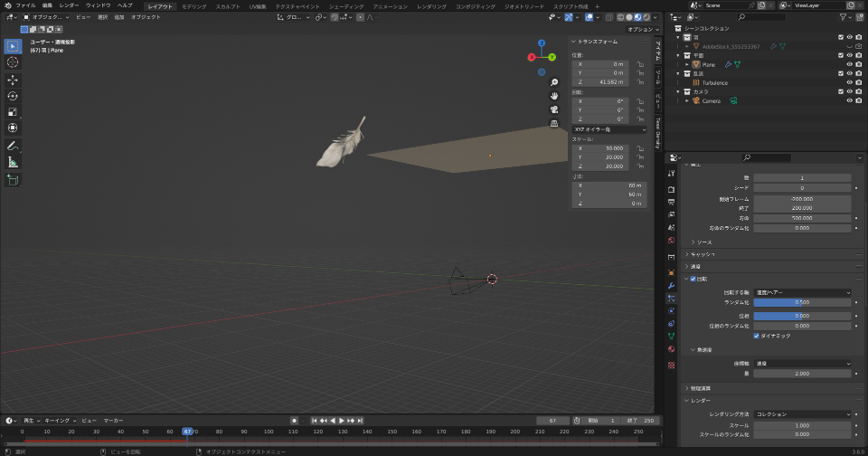Open the Modifier wrench properties tab
868x456 pixels.
(x=672, y=285)
